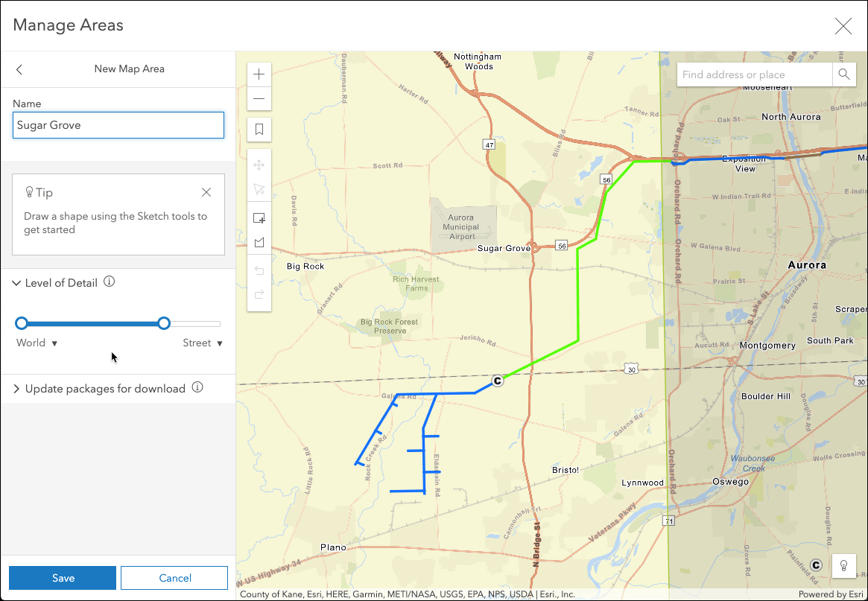Redo the sketch edit

coord(259,294)
